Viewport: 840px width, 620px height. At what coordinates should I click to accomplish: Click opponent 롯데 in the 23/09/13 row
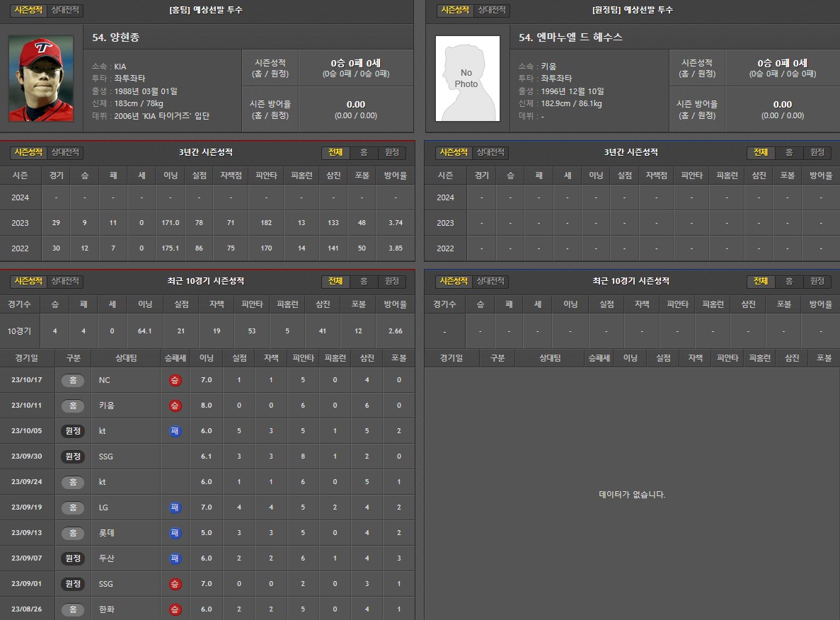point(107,533)
